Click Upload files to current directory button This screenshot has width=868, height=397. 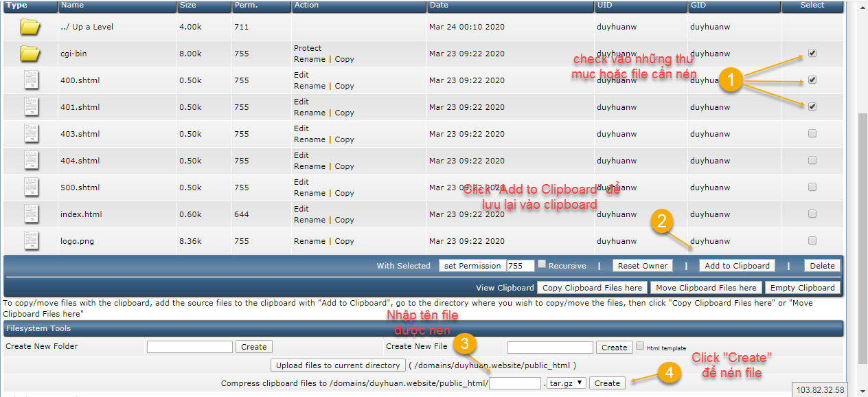click(x=338, y=365)
